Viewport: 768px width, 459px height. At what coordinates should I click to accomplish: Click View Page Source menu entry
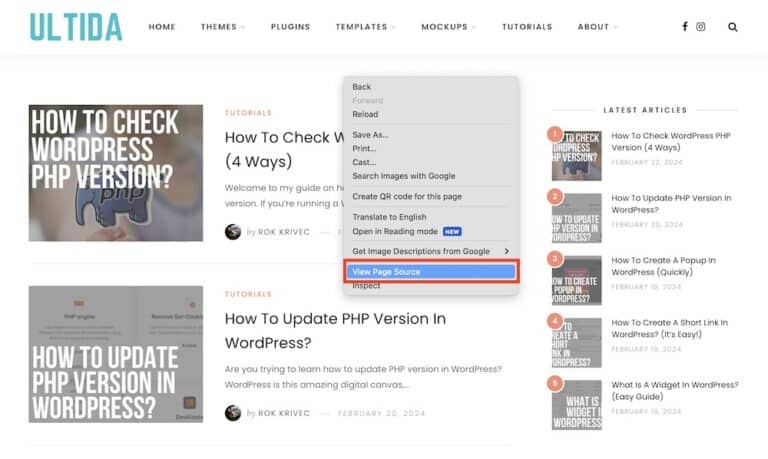click(x=431, y=272)
